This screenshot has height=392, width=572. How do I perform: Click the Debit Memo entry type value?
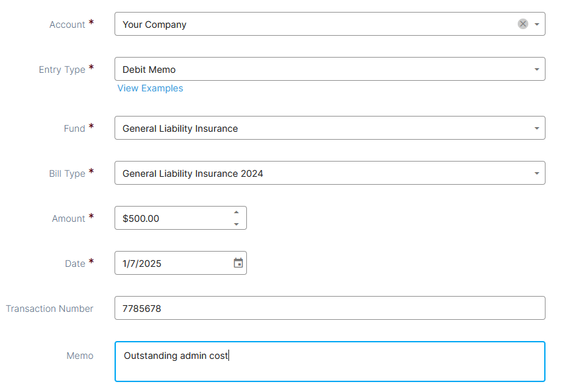point(149,70)
